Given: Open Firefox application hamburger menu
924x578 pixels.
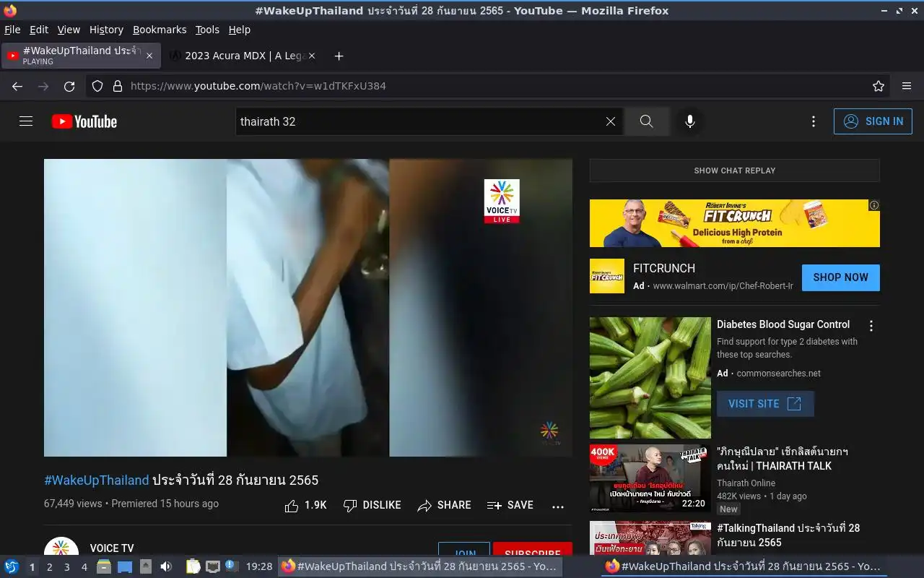Looking at the screenshot, I should point(907,86).
